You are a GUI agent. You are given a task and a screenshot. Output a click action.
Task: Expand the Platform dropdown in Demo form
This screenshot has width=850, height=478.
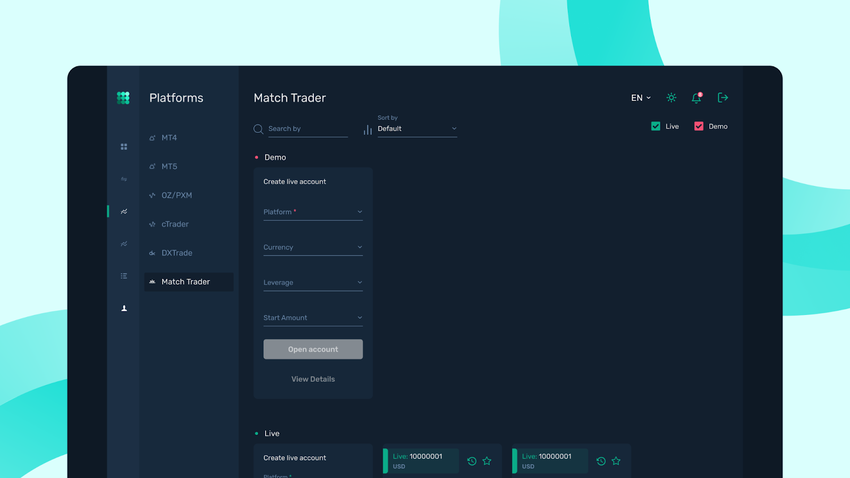(313, 212)
